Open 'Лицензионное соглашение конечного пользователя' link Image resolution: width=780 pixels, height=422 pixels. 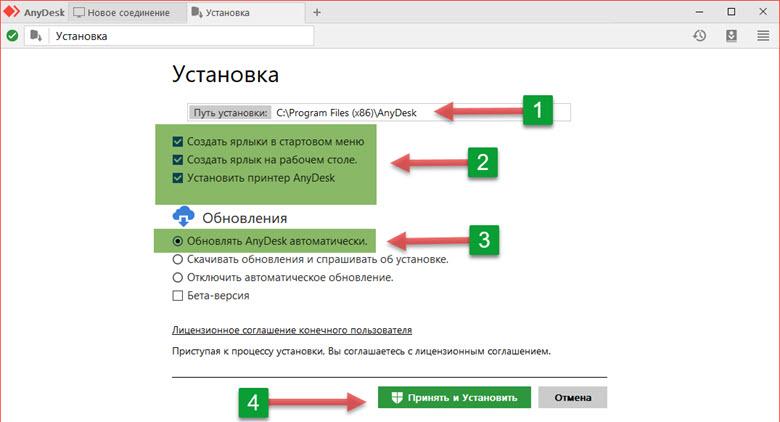pos(292,330)
